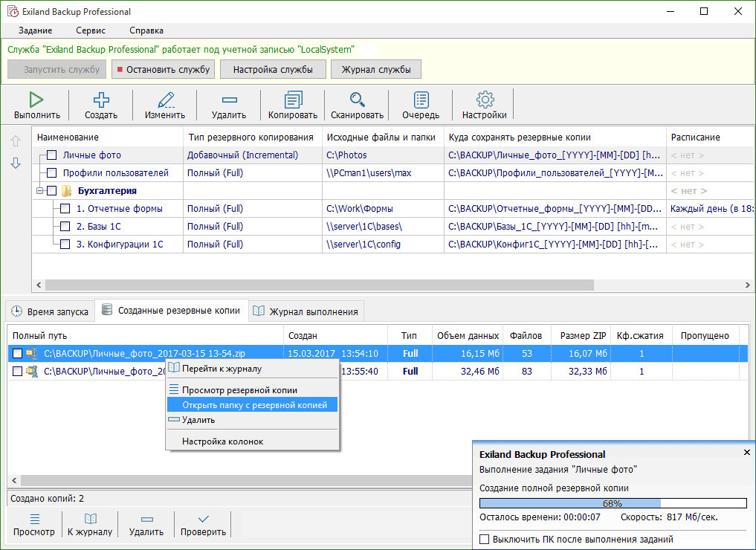
Task: Open the Очередь queue icon
Action: point(421,100)
